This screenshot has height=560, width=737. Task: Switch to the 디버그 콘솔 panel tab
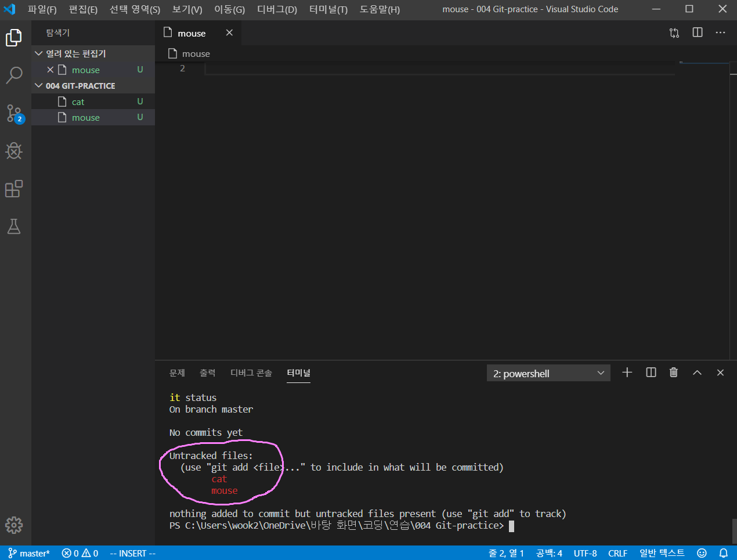(x=251, y=373)
